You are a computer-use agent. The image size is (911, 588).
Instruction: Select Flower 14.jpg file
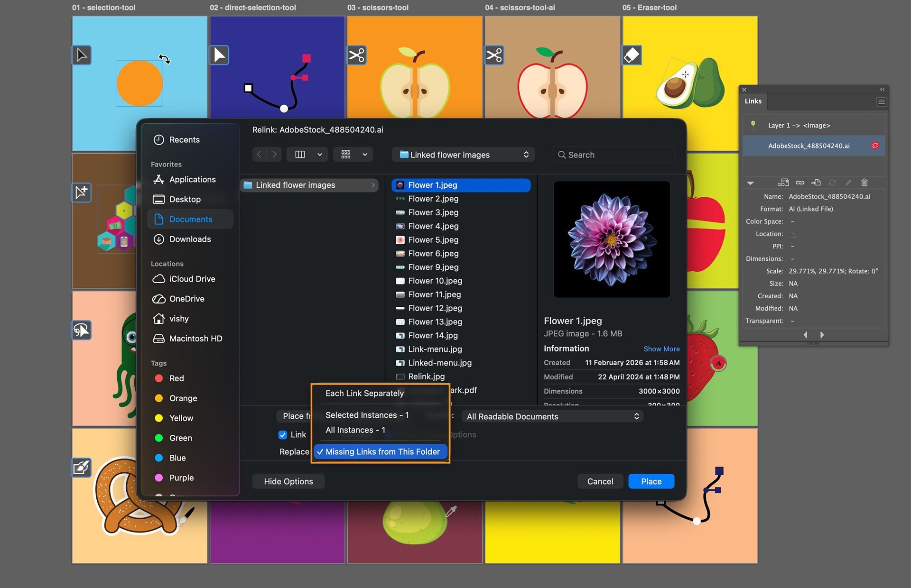(x=461, y=336)
